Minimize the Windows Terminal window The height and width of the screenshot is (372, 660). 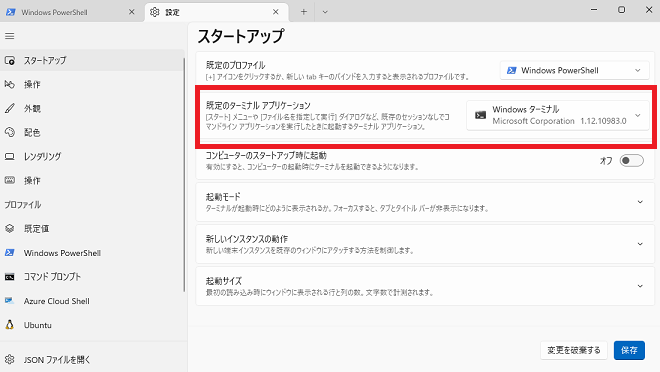click(x=594, y=10)
